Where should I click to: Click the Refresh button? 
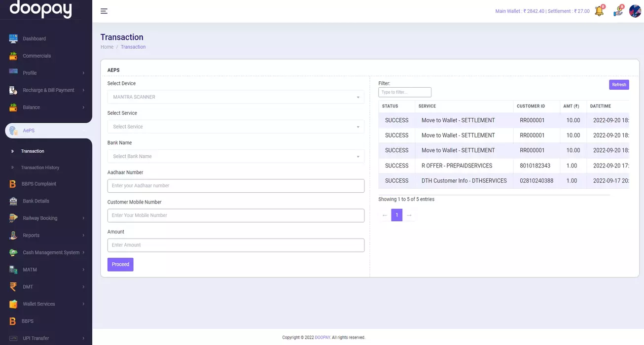click(619, 85)
